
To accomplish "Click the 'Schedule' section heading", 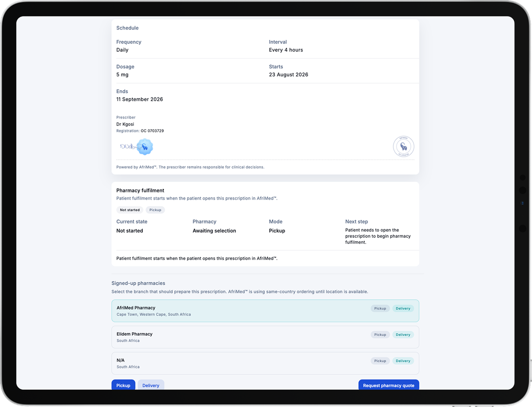I will click(x=127, y=28).
